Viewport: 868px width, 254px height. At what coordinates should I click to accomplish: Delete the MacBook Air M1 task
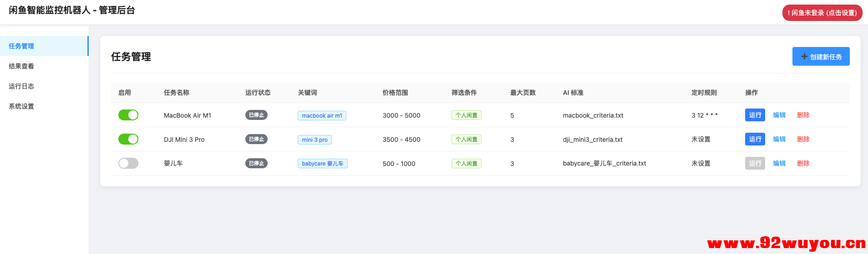(803, 115)
